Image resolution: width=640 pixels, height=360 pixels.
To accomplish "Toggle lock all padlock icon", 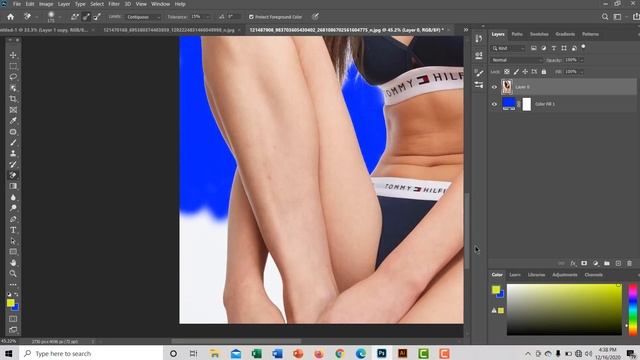I will (544, 72).
